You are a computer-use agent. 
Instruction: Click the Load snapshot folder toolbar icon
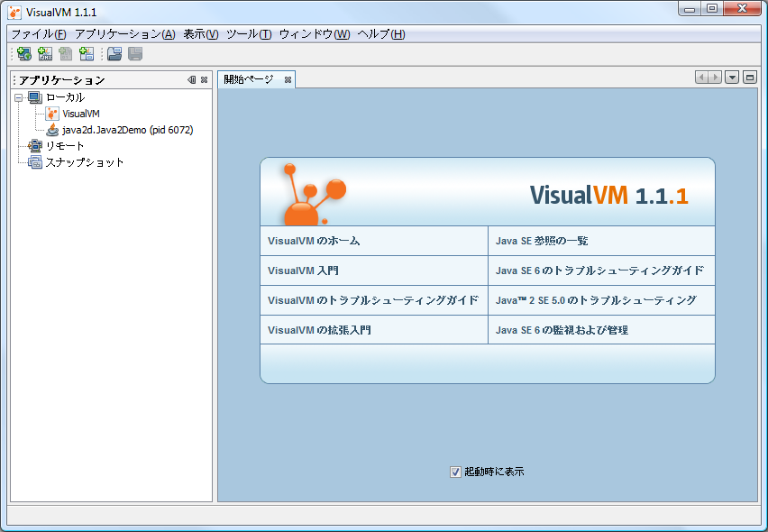[x=114, y=54]
